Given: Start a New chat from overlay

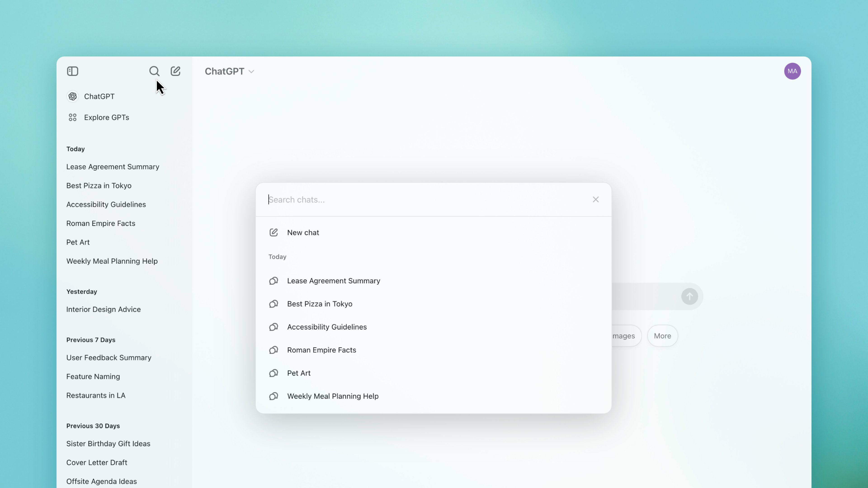Looking at the screenshot, I should [x=303, y=232].
